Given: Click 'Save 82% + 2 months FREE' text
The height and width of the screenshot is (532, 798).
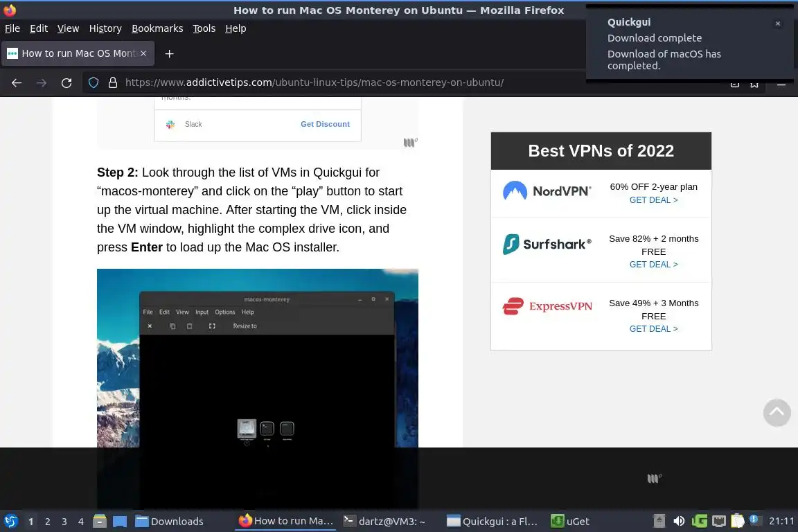Looking at the screenshot, I should click(653, 245).
